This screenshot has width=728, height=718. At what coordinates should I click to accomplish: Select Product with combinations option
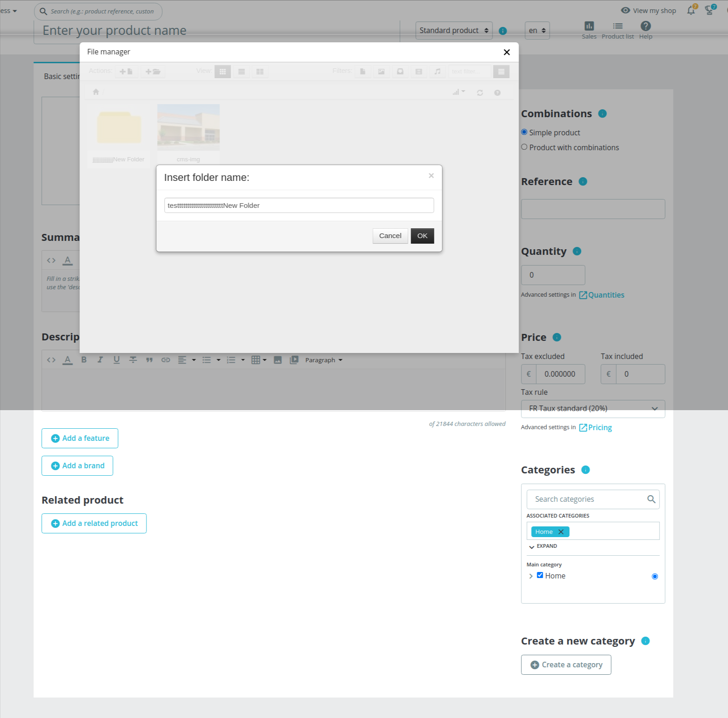click(524, 147)
